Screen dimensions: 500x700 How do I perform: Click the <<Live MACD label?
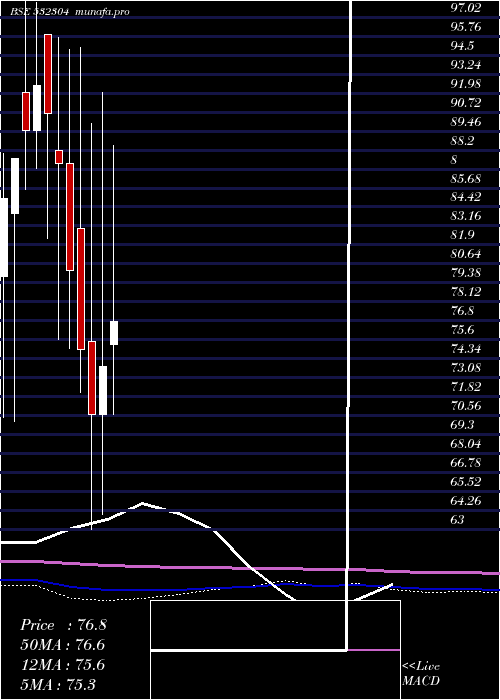tap(421, 673)
